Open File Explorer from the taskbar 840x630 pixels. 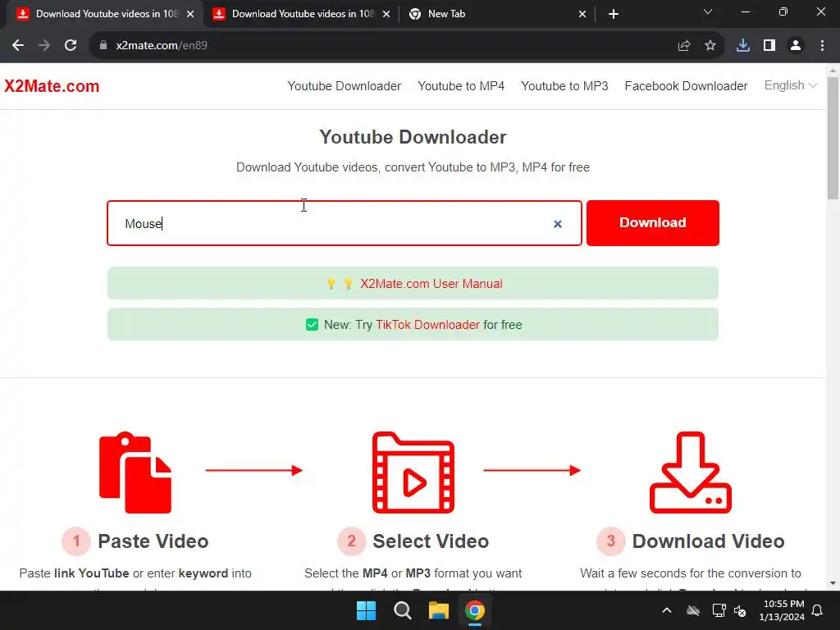click(x=439, y=610)
